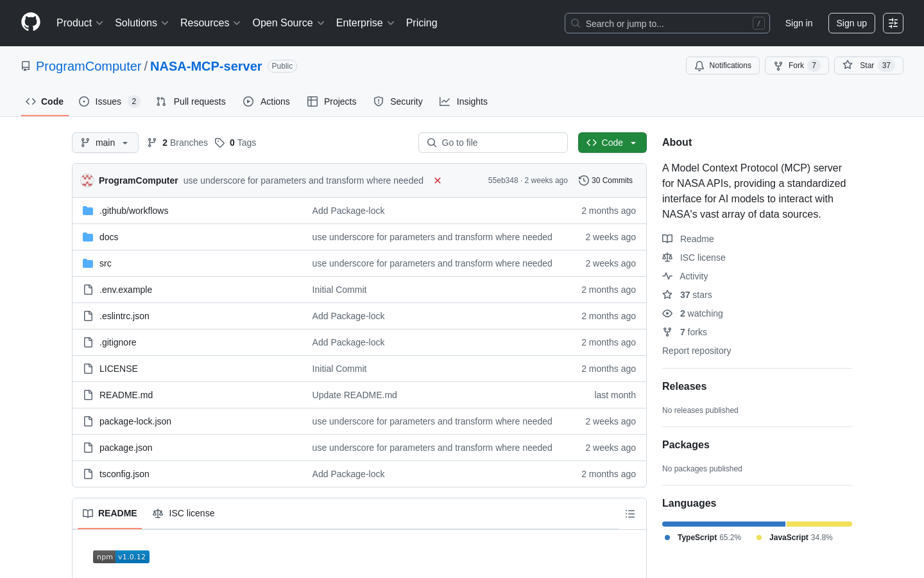Image resolution: width=924 pixels, height=578 pixels.
Task: Click the tsconfig.json file icon
Action: (x=88, y=474)
